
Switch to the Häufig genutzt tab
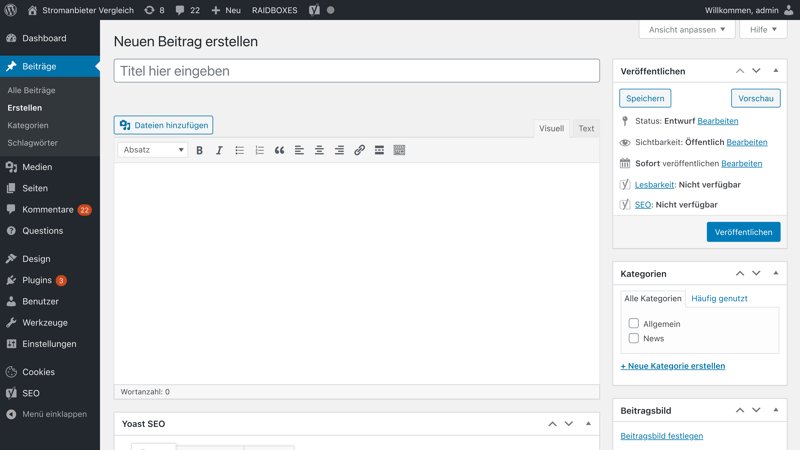pyautogui.click(x=719, y=298)
